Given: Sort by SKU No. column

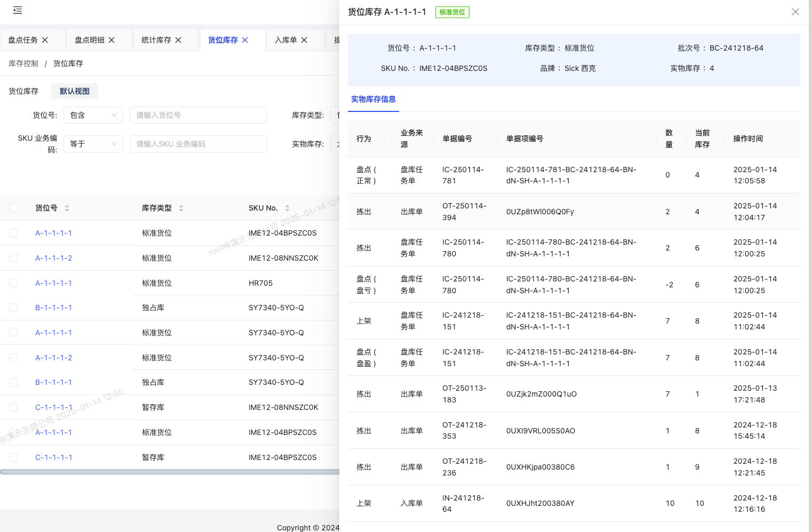Looking at the screenshot, I should (287, 208).
